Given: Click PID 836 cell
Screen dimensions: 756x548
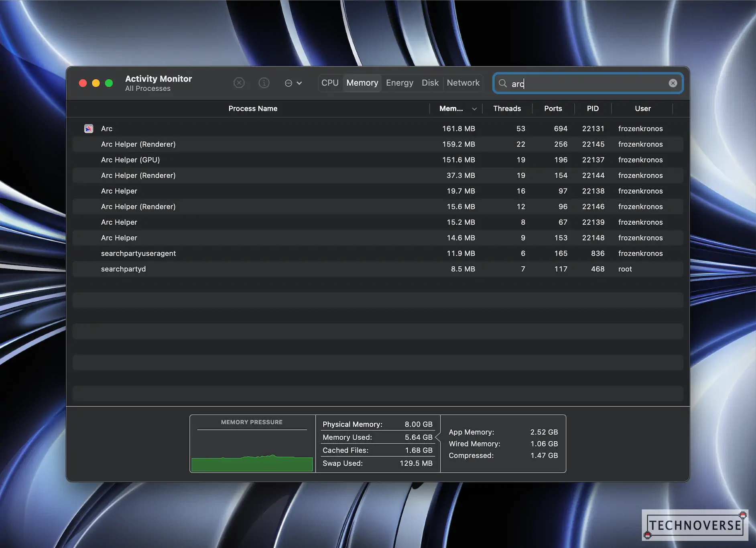Looking at the screenshot, I should tap(597, 254).
